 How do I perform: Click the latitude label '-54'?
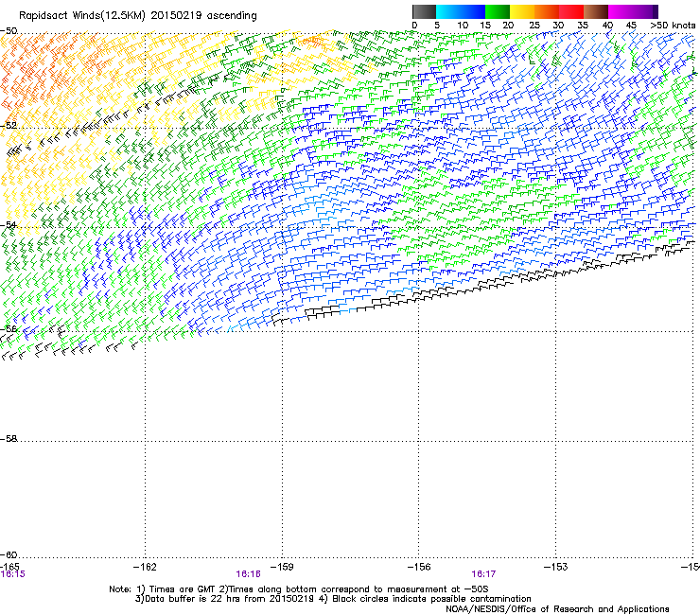point(9,225)
